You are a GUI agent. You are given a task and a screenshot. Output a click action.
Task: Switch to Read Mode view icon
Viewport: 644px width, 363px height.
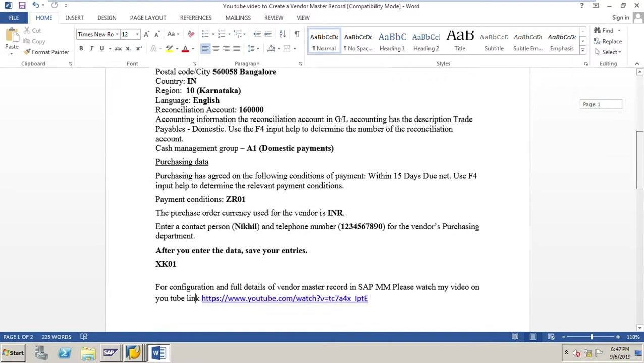[515, 337]
